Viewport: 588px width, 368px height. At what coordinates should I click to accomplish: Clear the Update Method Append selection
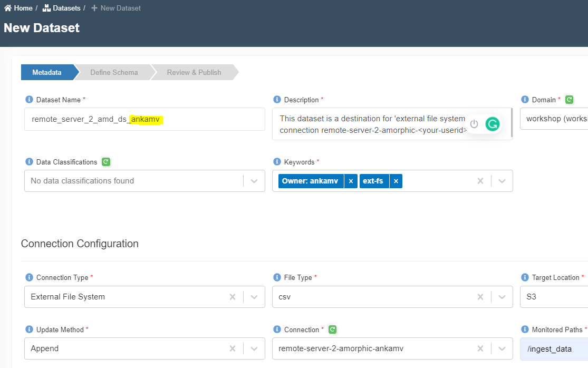233,348
